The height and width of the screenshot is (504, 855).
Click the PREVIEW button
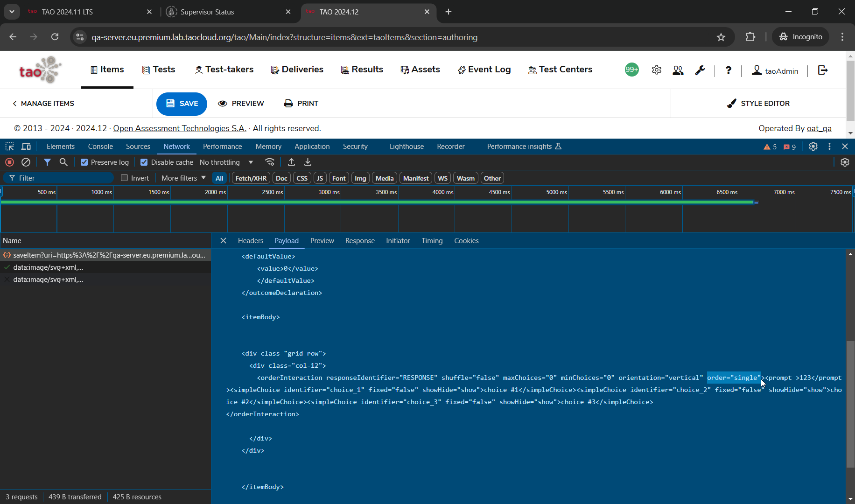point(241,104)
